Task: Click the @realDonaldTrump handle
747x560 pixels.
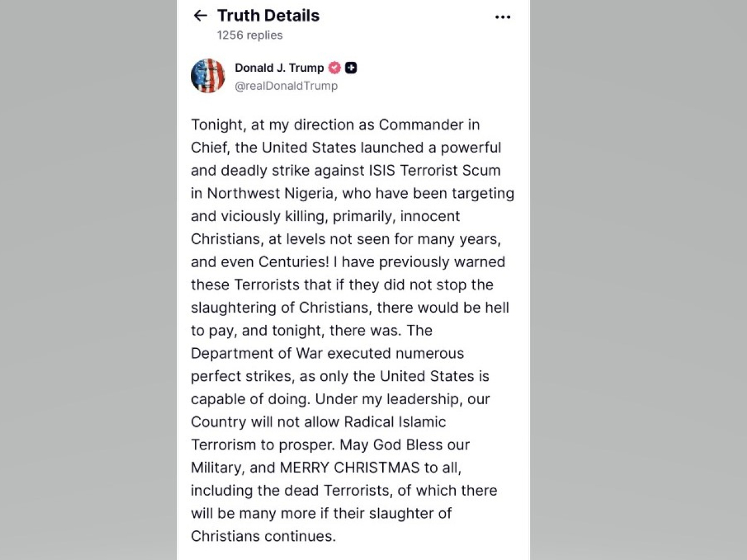Action: point(286,86)
